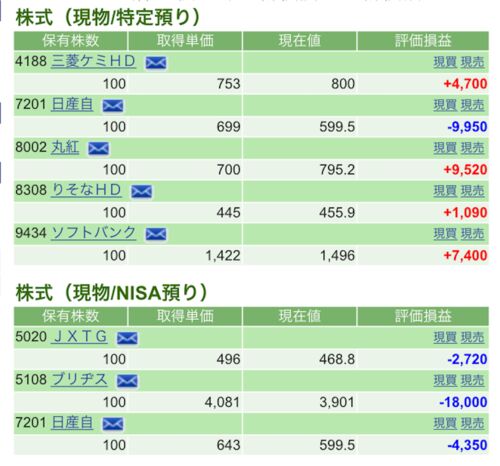Open the JXTG stock link
Image resolution: width=500 pixels, height=466 pixels.
coord(79,337)
